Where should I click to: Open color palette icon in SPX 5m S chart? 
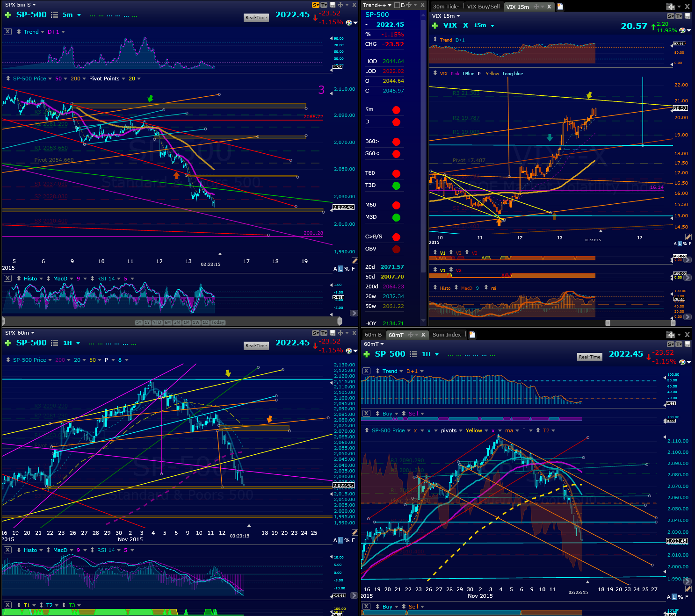[x=348, y=22]
